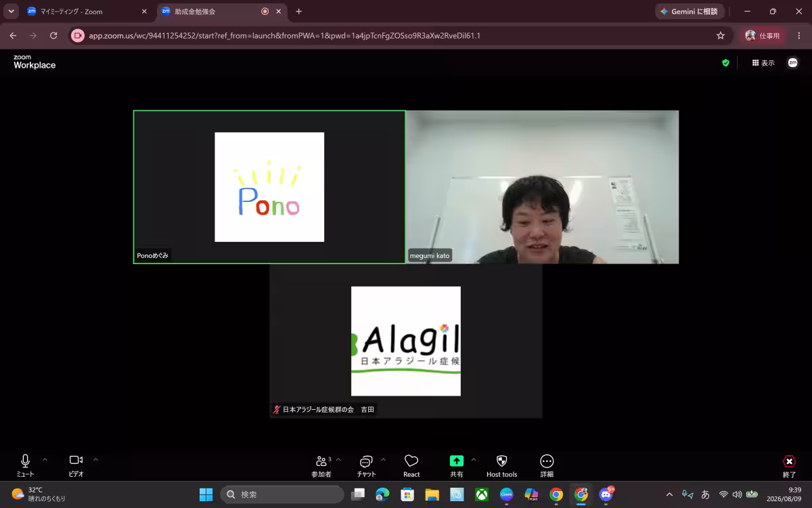End the meeting with the red 終了 button
This screenshot has width=812, height=508.
tap(789, 465)
